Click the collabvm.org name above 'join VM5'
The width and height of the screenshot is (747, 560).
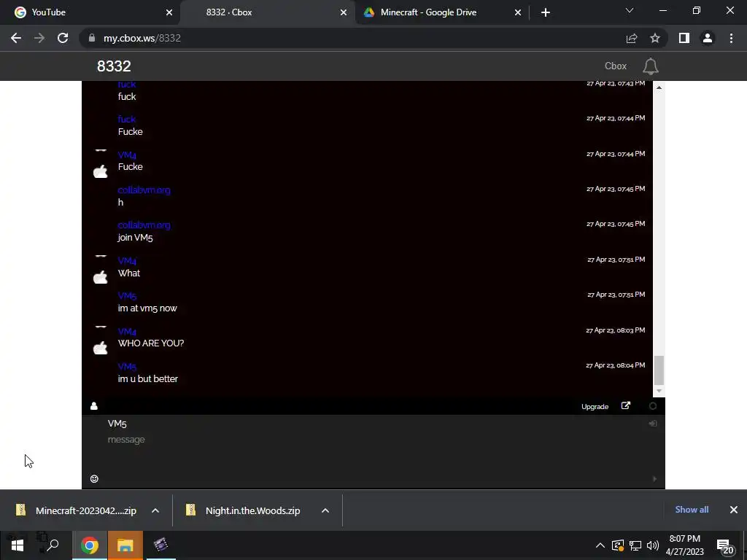point(144,225)
